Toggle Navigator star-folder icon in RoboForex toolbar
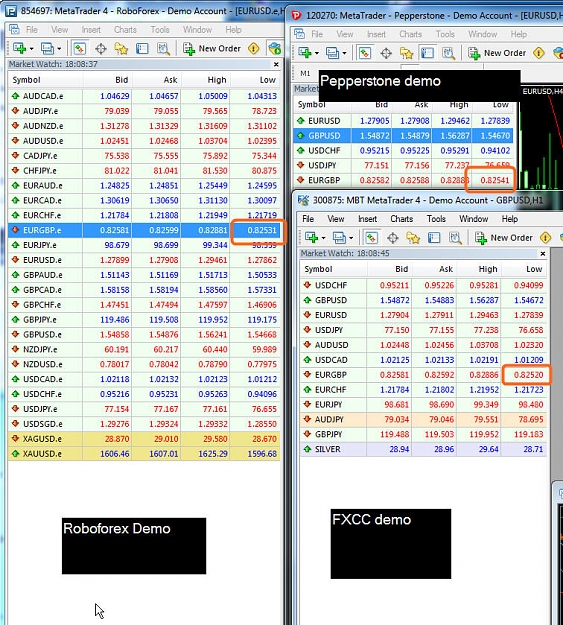 pyautogui.click(x=121, y=49)
